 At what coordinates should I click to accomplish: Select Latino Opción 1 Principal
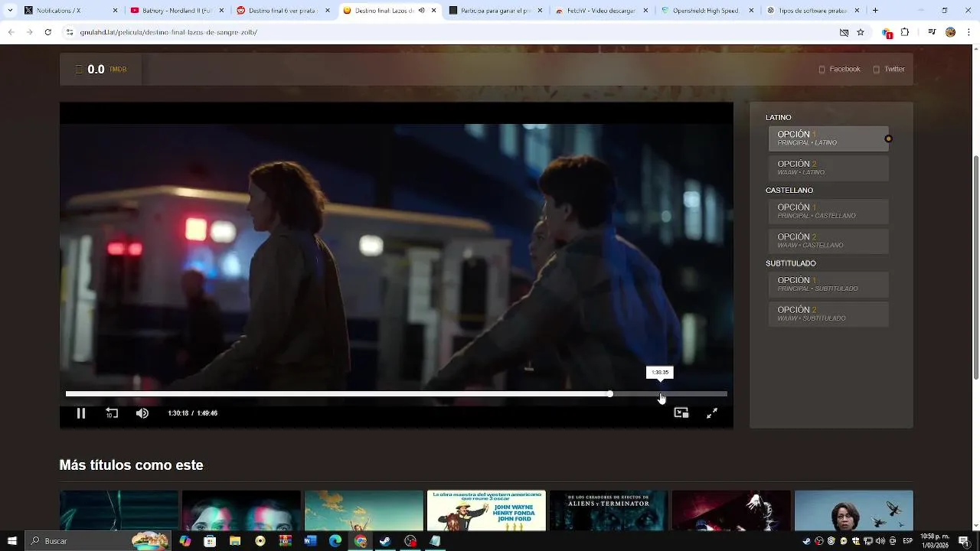[828, 139]
